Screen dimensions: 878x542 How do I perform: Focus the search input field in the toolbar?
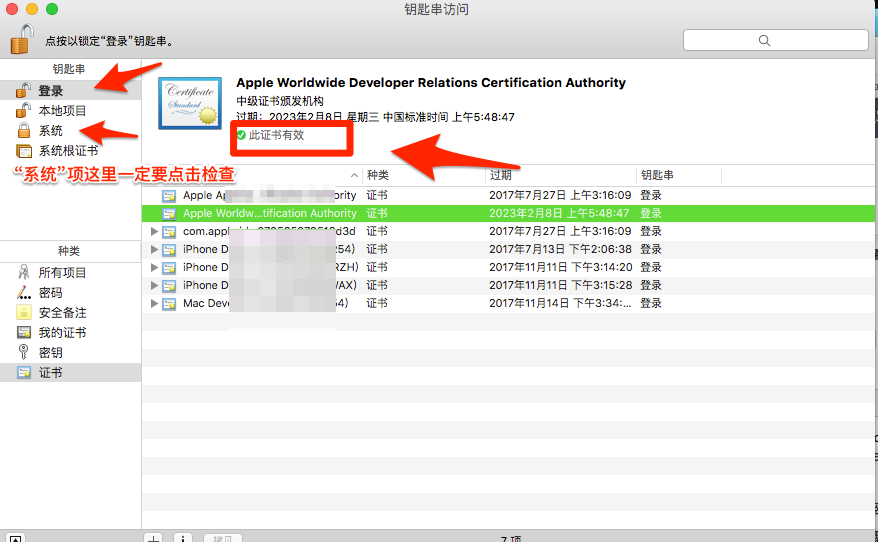[x=776, y=40]
